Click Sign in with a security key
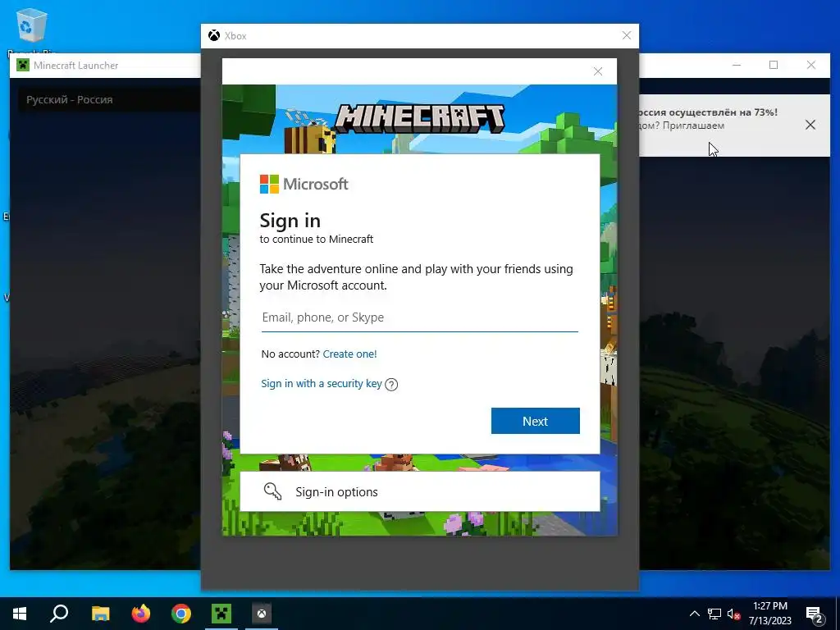 tap(322, 384)
